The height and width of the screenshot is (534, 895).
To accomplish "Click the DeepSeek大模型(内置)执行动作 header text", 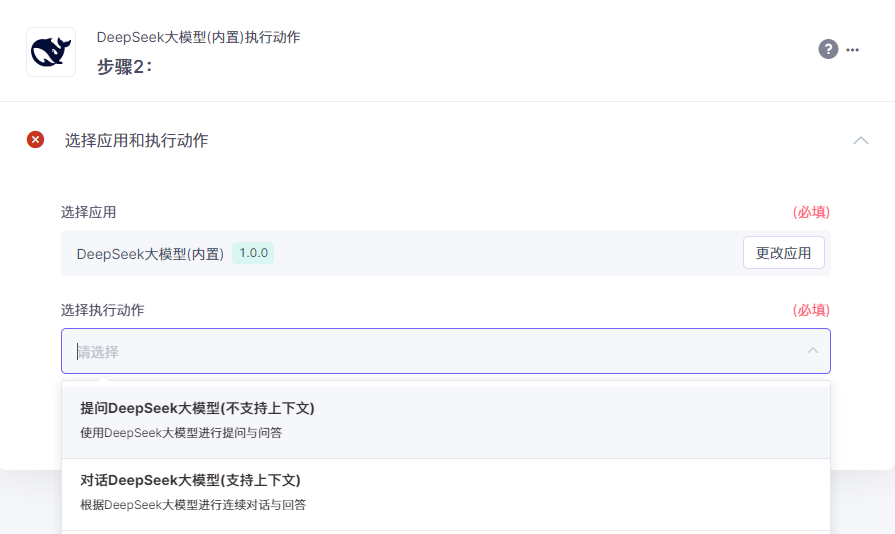I will pyautogui.click(x=199, y=37).
